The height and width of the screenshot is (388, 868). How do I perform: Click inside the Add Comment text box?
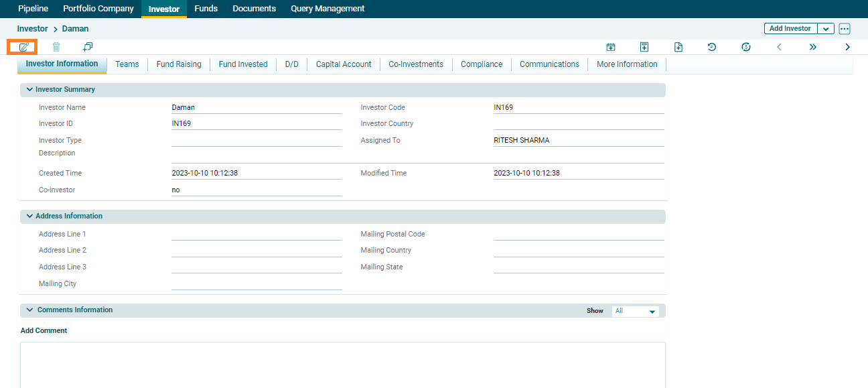pos(342,364)
